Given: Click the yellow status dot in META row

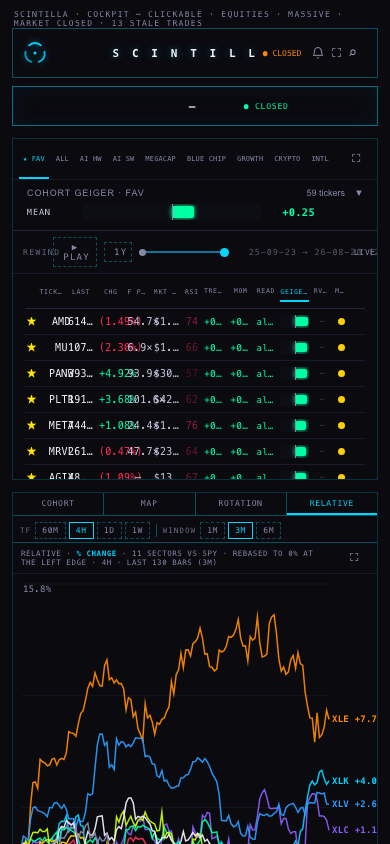Looking at the screenshot, I should click(341, 425).
